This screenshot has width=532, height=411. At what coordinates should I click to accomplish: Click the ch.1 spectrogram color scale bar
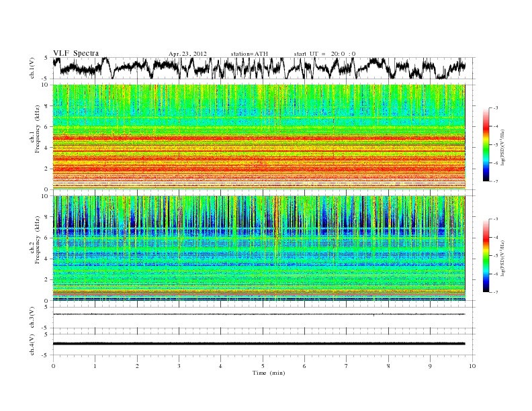pyautogui.click(x=486, y=144)
